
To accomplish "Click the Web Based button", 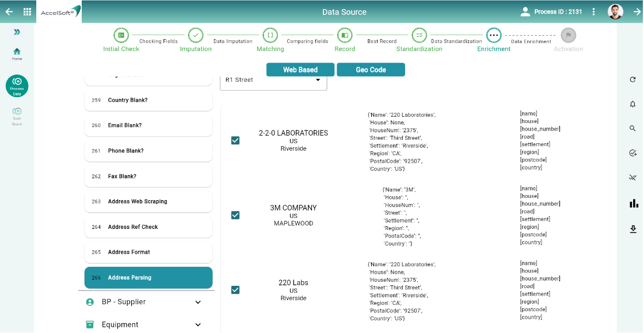I will pyautogui.click(x=300, y=70).
